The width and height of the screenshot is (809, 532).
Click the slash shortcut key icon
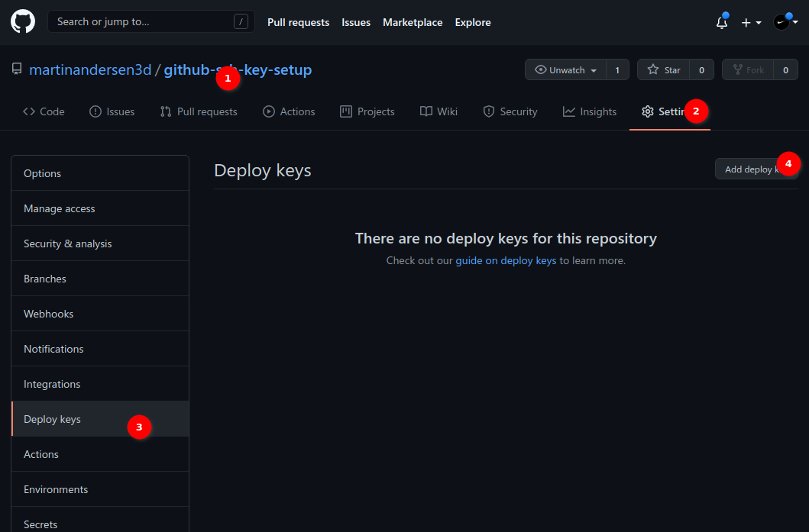click(241, 21)
